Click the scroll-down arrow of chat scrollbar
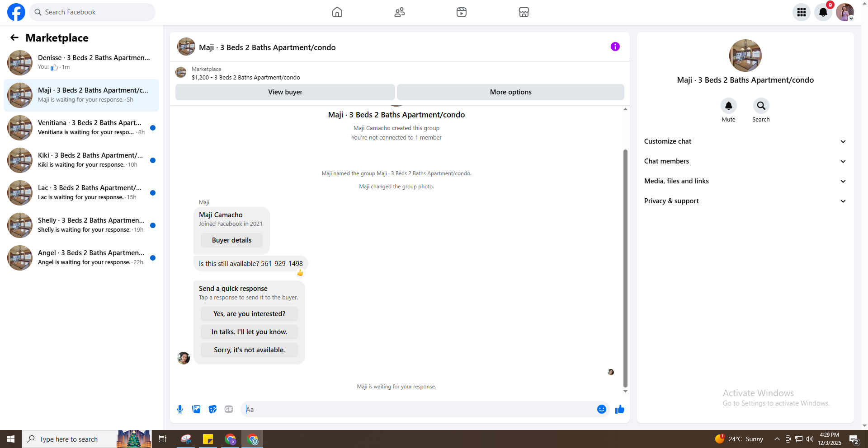Image resolution: width=868 pixels, height=448 pixels. point(625,391)
